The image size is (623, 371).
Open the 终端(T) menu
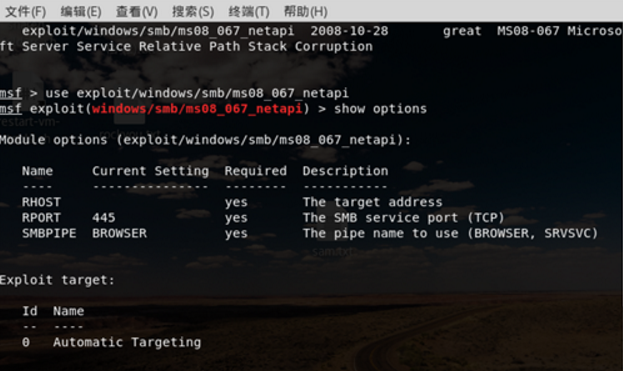tap(249, 12)
